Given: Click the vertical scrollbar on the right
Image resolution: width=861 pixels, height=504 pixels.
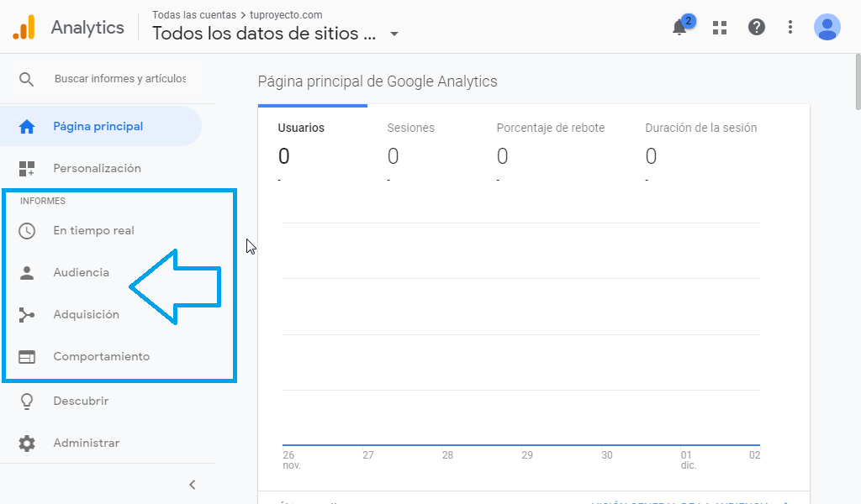Looking at the screenshot, I should pyautogui.click(x=857, y=84).
